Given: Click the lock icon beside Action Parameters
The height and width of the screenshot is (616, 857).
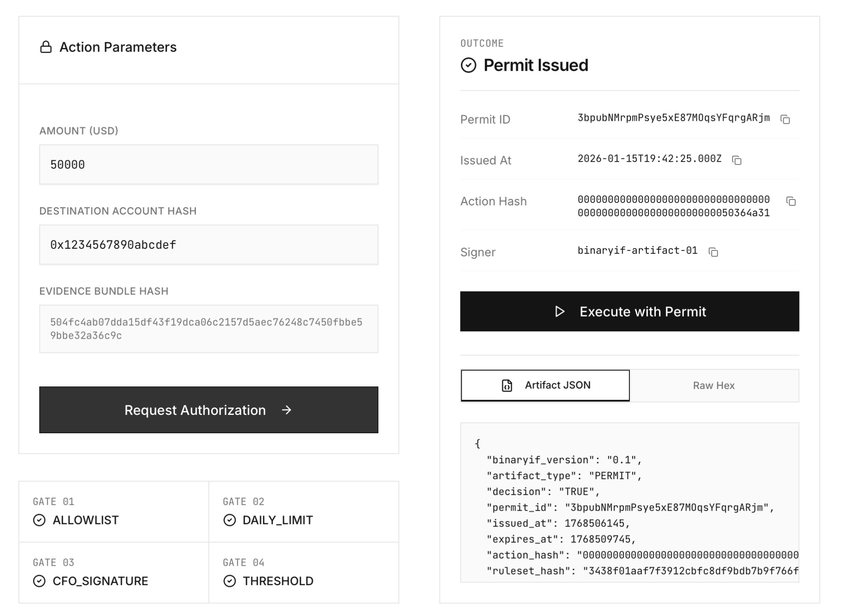Looking at the screenshot, I should (x=46, y=47).
